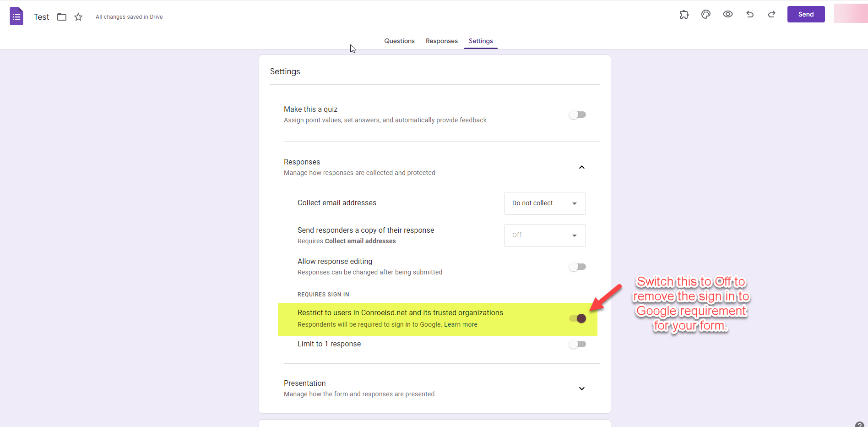Click the Google Forms home icon
This screenshot has height=427, width=868.
coord(16,16)
